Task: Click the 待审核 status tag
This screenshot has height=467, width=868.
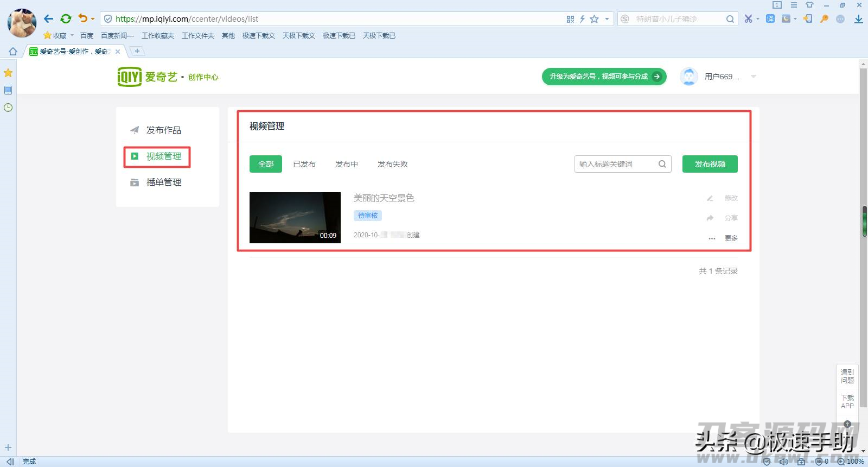Action: pyautogui.click(x=368, y=216)
